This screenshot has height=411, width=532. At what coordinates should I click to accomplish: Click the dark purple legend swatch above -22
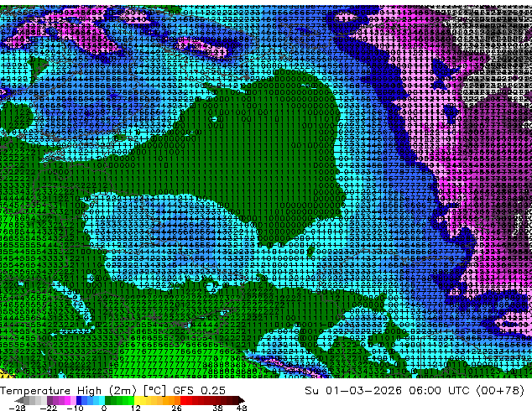click(50, 400)
